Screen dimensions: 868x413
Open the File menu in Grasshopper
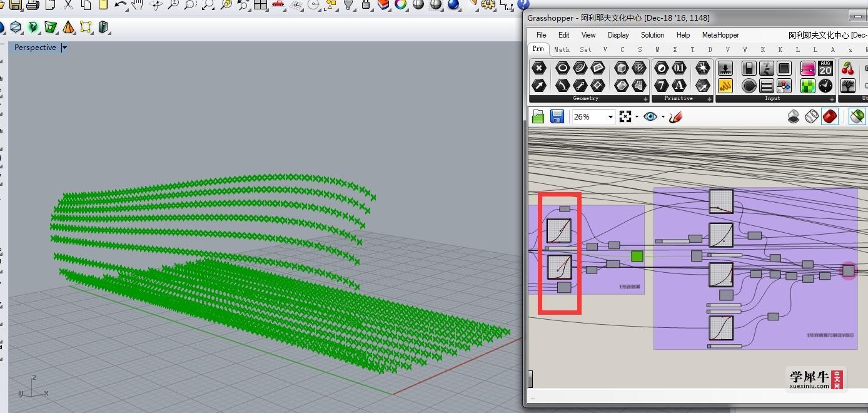pyautogui.click(x=542, y=35)
